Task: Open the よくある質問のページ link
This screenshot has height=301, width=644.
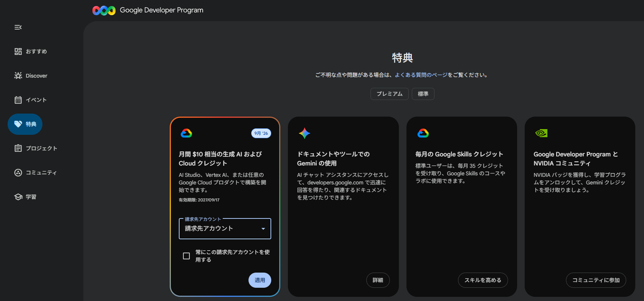Action: coord(421,75)
